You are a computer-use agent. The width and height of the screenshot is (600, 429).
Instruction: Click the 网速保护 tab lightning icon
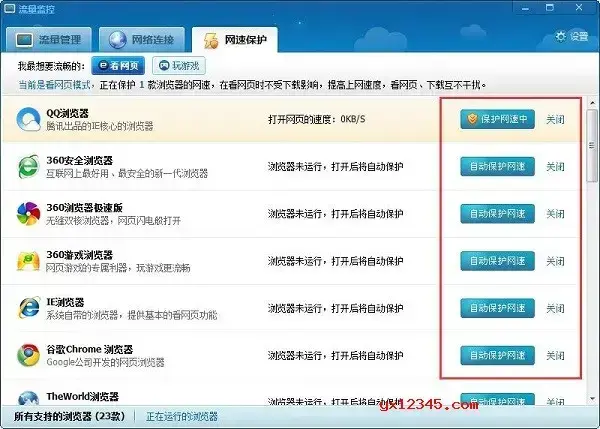pos(211,40)
